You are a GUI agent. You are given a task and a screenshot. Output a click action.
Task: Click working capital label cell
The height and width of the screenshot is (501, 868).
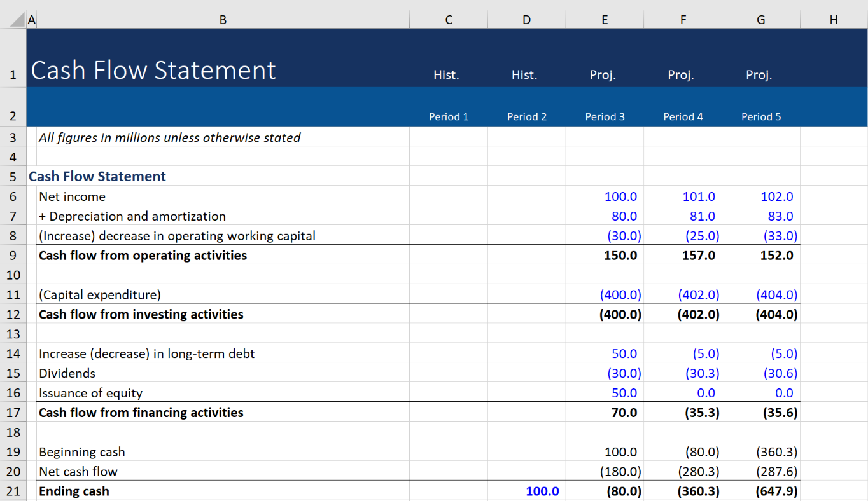pos(177,236)
